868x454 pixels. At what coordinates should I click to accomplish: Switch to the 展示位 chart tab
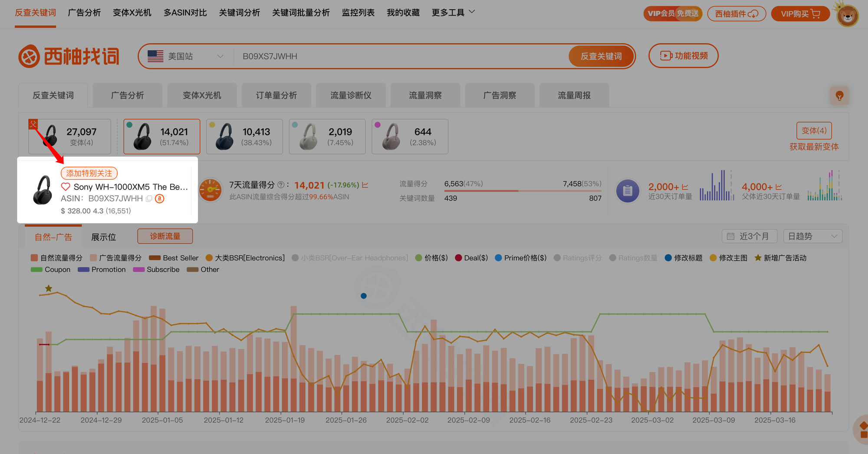click(x=103, y=237)
